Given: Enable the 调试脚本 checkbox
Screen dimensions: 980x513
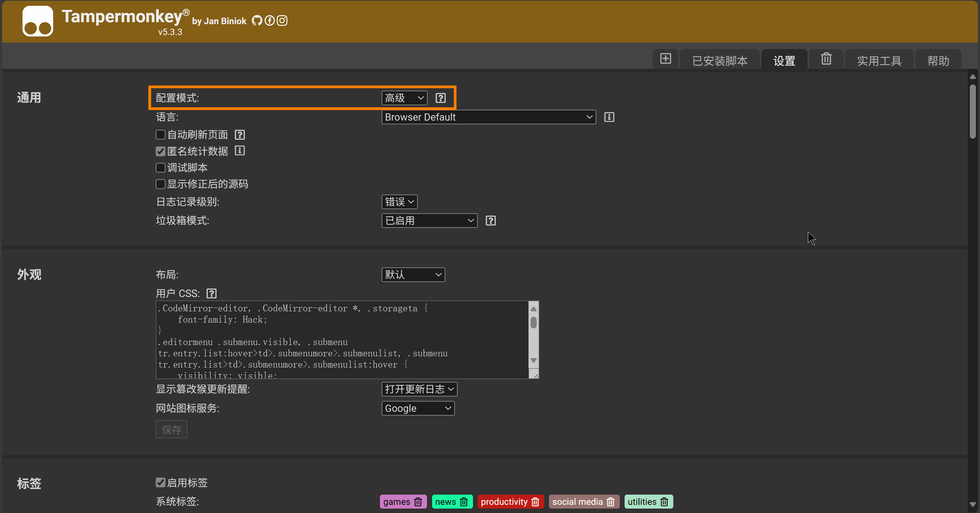Looking at the screenshot, I should click(x=160, y=168).
